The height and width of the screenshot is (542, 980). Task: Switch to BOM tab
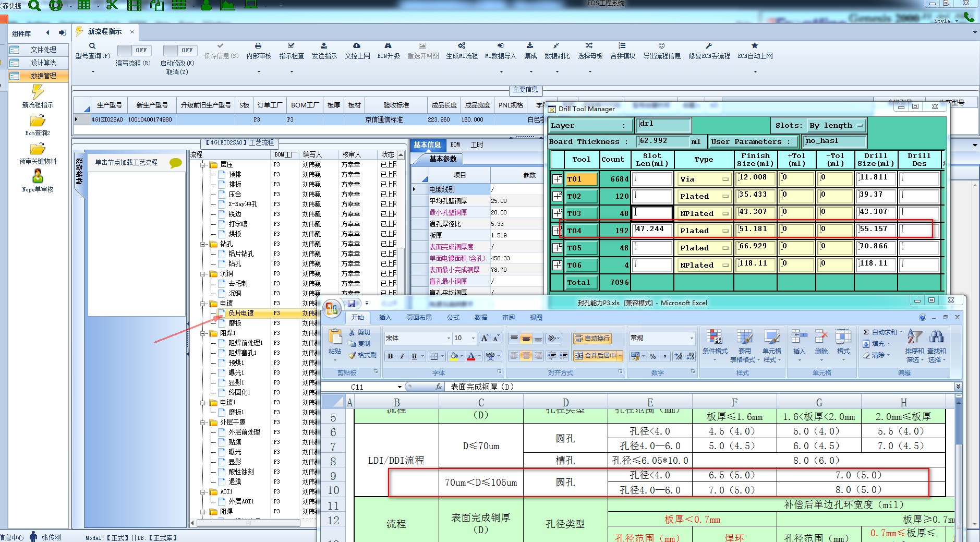tap(455, 145)
